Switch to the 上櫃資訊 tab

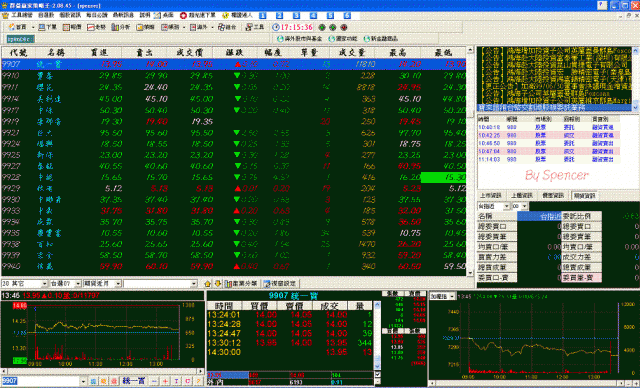(x=522, y=196)
